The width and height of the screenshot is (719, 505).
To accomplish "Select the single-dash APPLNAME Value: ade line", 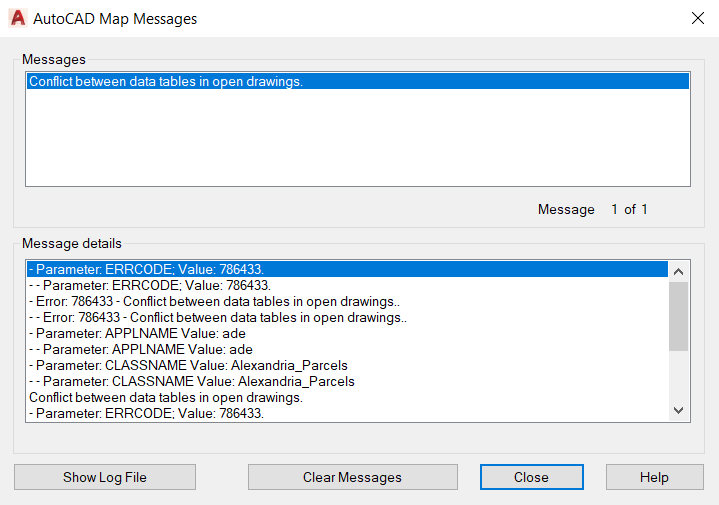I will [x=137, y=333].
